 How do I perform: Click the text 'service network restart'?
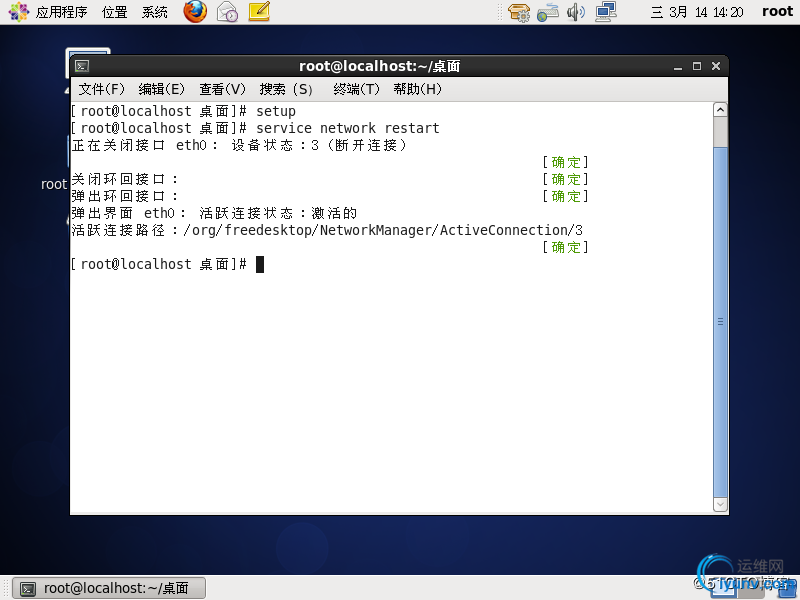[347, 128]
